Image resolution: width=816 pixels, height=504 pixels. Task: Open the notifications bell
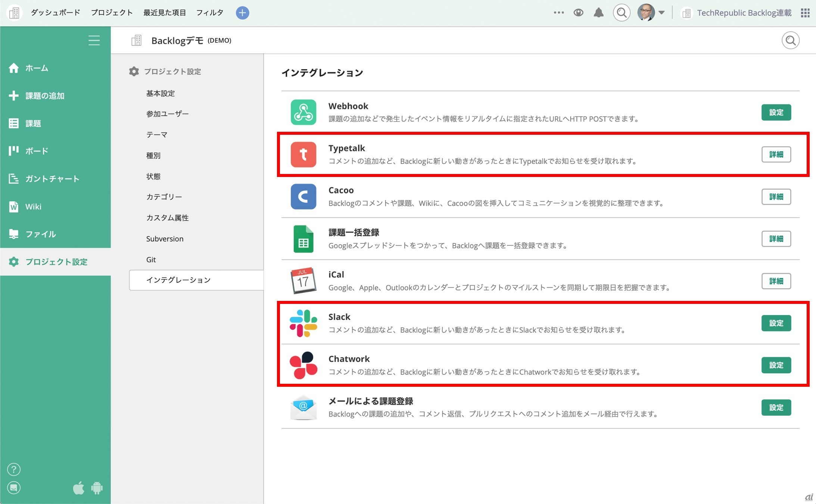pos(598,13)
